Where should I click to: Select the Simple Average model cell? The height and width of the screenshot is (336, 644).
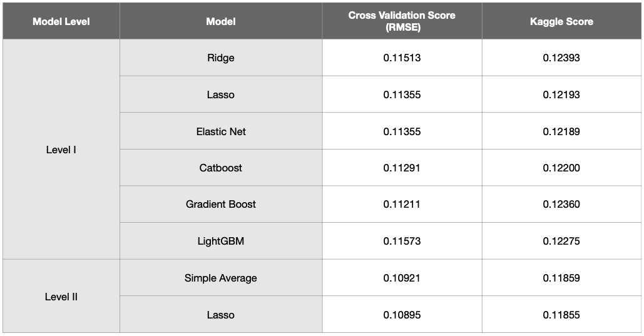point(221,278)
